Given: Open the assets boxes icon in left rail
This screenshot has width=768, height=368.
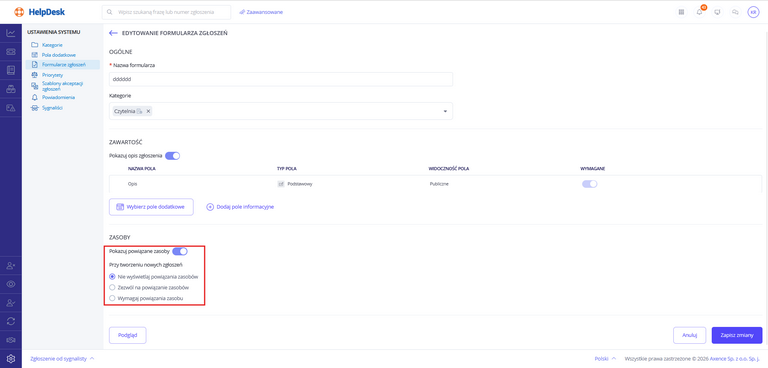Looking at the screenshot, I should (11, 89).
